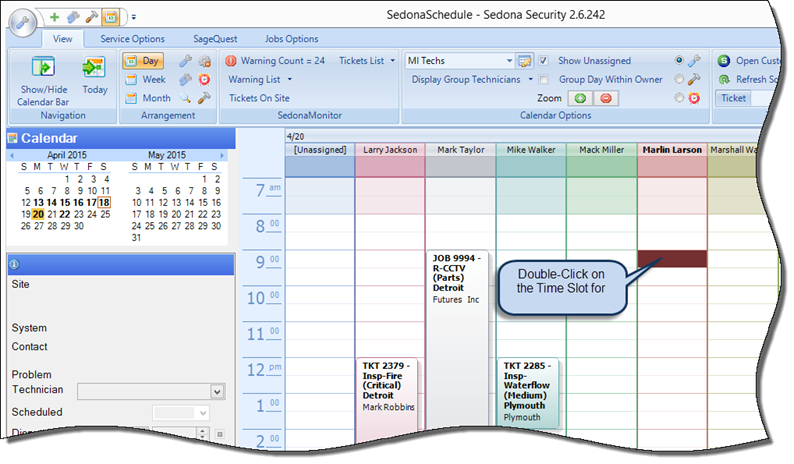Select TKT 2285 Insp-Waterflow appointment
Image resolution: width=794 pixels, height=464 pixels.
click(x=528, y=394)
